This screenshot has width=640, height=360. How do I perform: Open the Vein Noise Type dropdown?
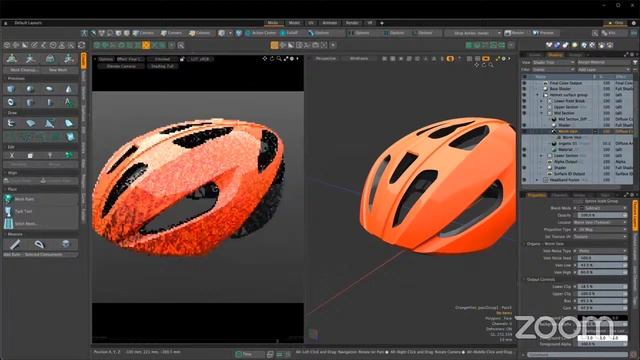click(602, 251)
